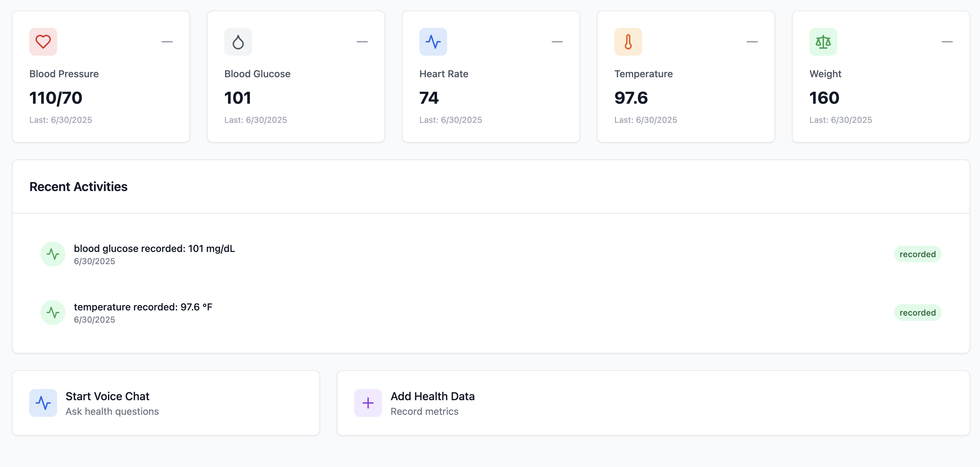The height and width of the screenshot is (467, 980).
Task: Select the blood glucose recorded 101 mg/dL activity
Action: coord(154,249)
